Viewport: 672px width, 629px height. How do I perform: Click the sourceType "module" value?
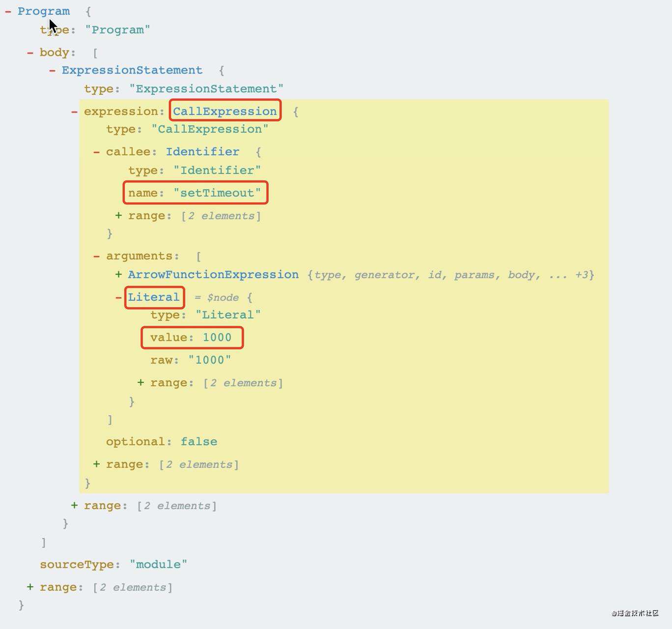click(x=158, y=565)
